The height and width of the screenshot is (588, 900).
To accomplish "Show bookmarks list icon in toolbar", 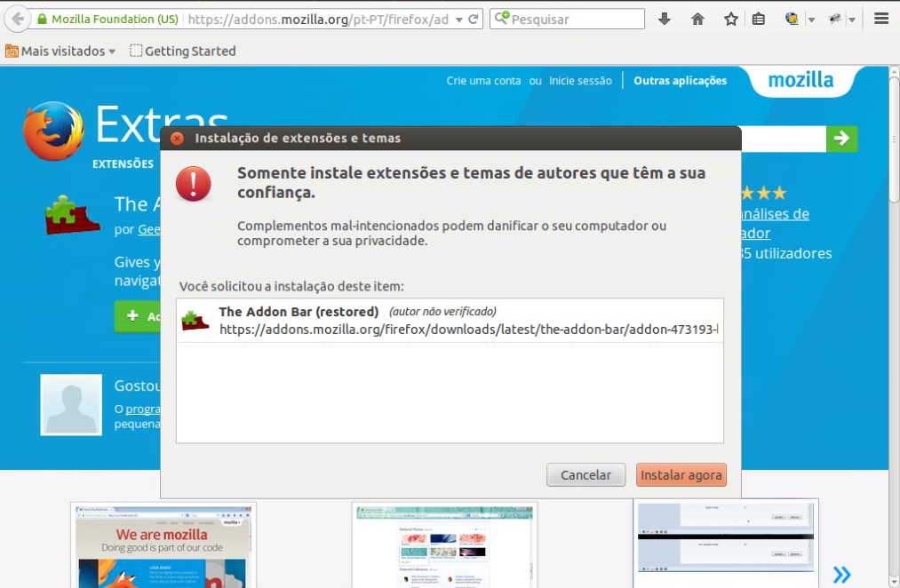I will 758,19.
